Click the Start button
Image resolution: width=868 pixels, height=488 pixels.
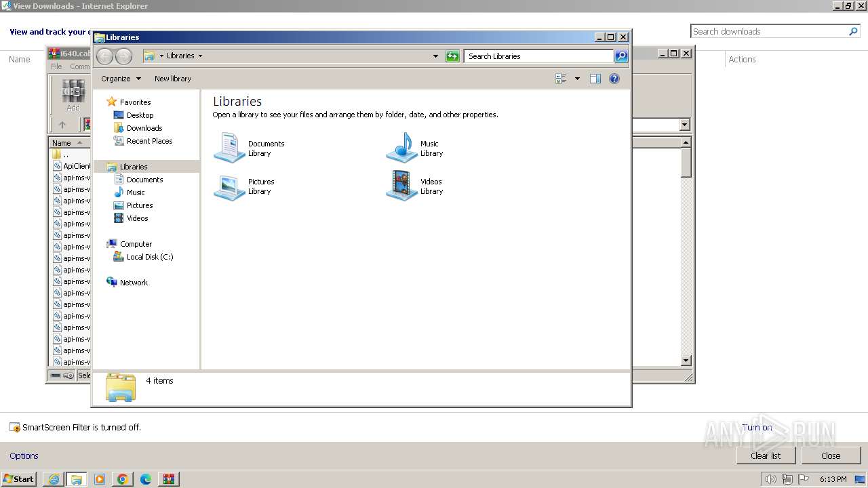[19, 479]
